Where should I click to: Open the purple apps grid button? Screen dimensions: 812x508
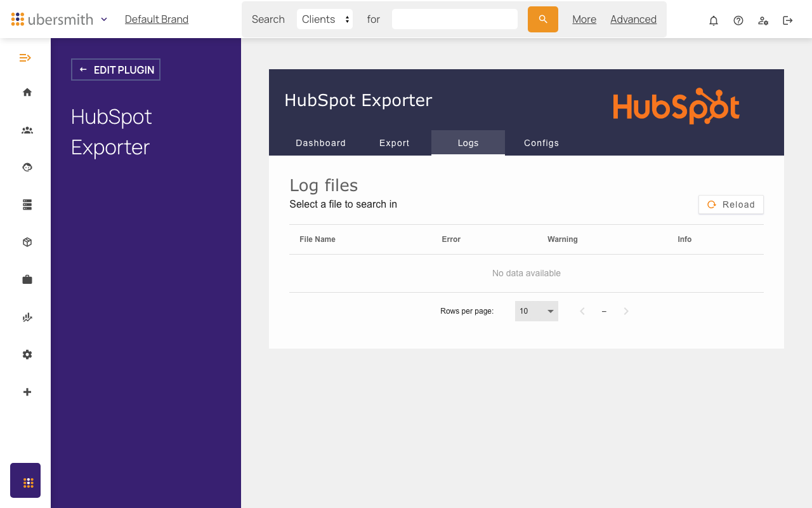click(x=25, y=480)
